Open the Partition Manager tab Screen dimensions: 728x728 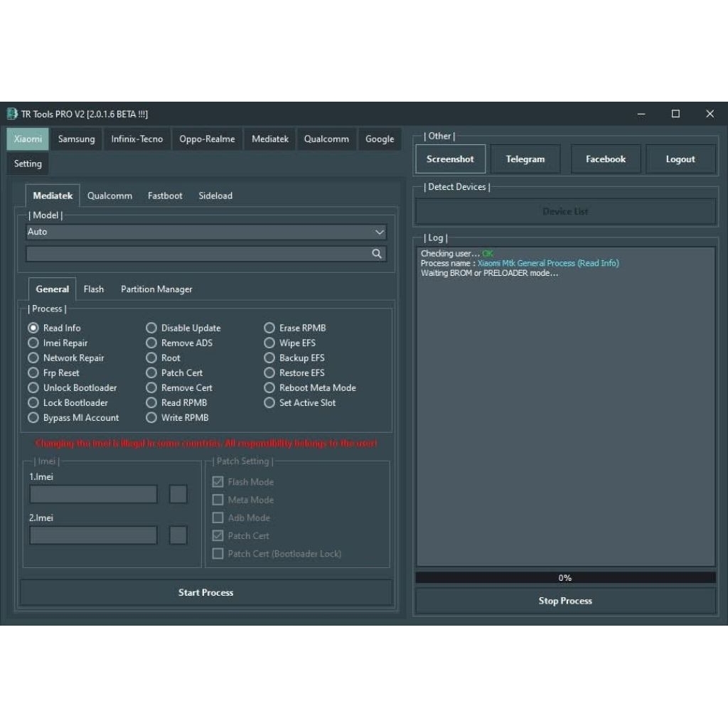[156, 289]
